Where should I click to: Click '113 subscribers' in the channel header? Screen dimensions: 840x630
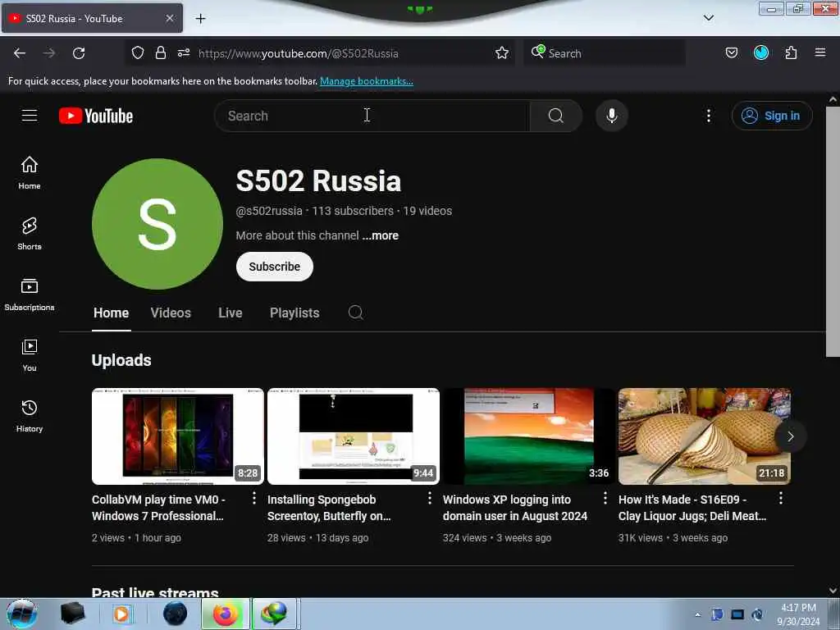(x=353, y=211)
